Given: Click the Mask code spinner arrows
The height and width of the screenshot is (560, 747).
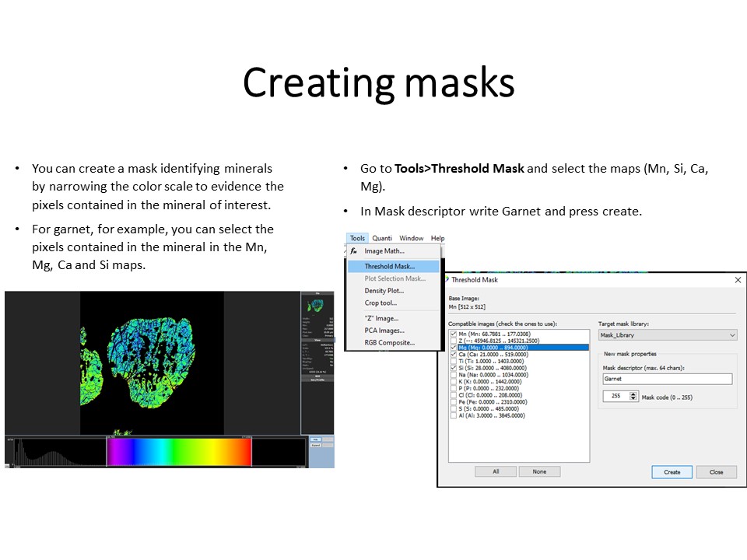Looking at the screenshot, I should (x=632, y=397).
